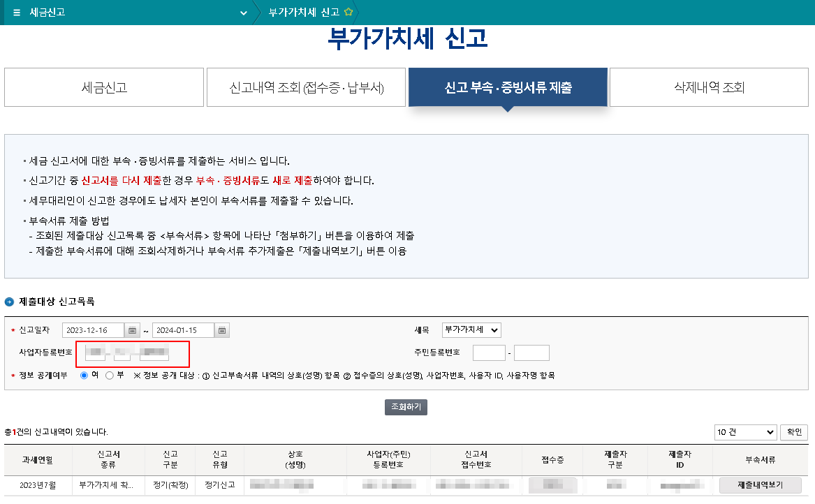The image size is (815, 504).
Task: Switch to the 세금신고 tab
Action: 104,87
